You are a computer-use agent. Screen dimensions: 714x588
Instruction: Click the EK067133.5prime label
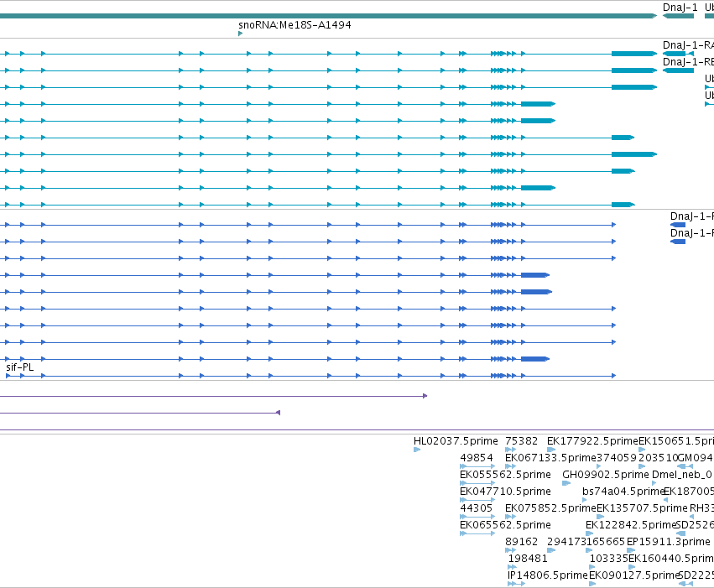(x=550, y=458)
